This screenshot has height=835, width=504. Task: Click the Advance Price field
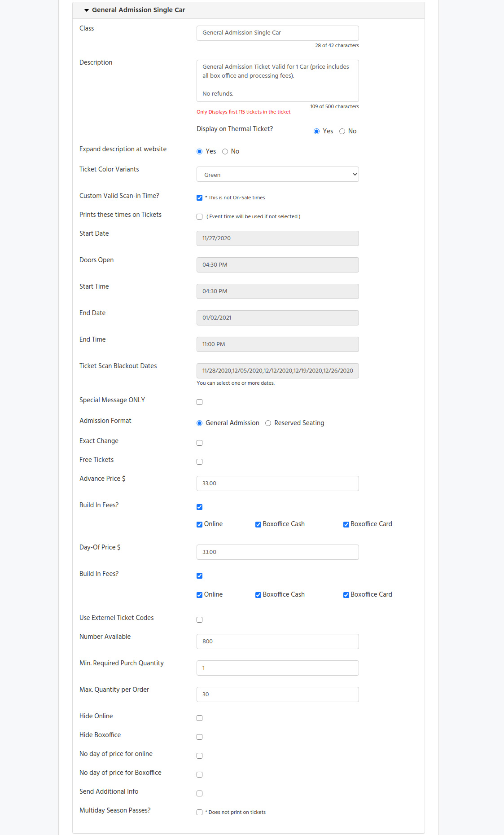click(x=277, y=483)
